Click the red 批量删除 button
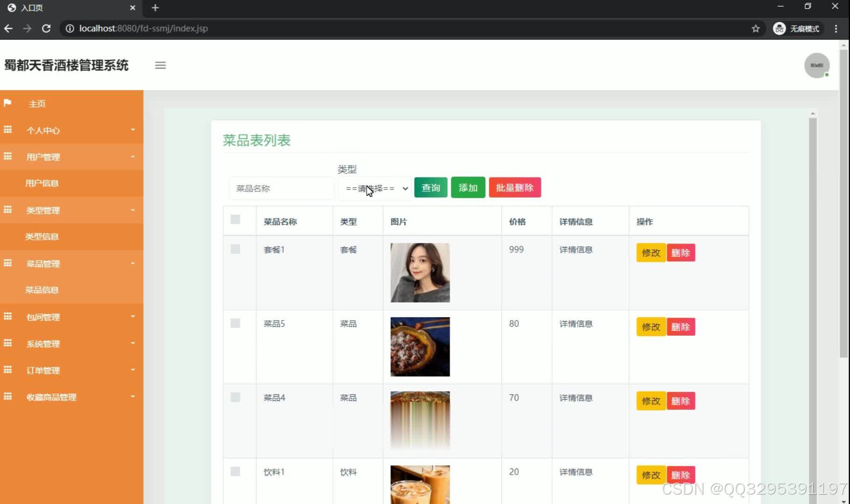850x504 pixels. (x=515, y=188)
